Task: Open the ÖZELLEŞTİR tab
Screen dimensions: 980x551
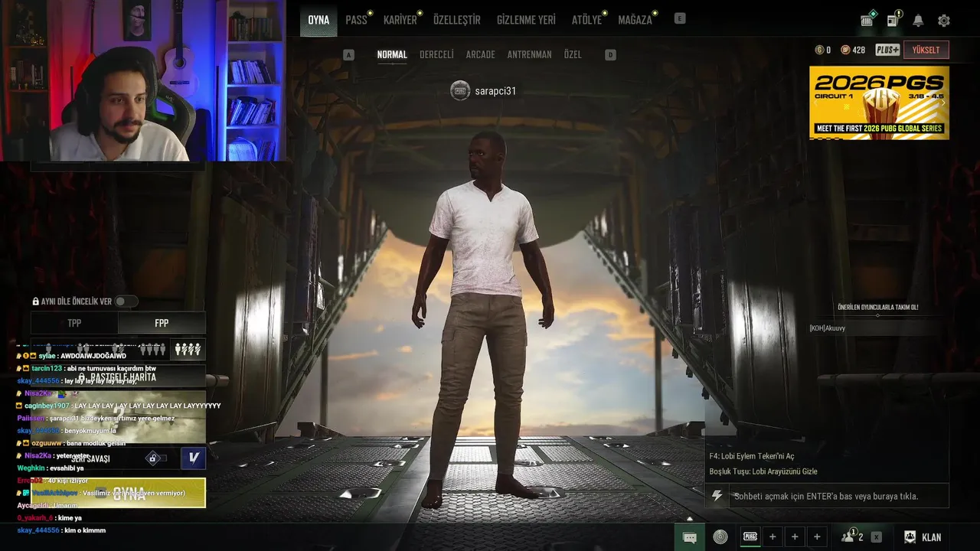Action: click(x=457, y=20)
